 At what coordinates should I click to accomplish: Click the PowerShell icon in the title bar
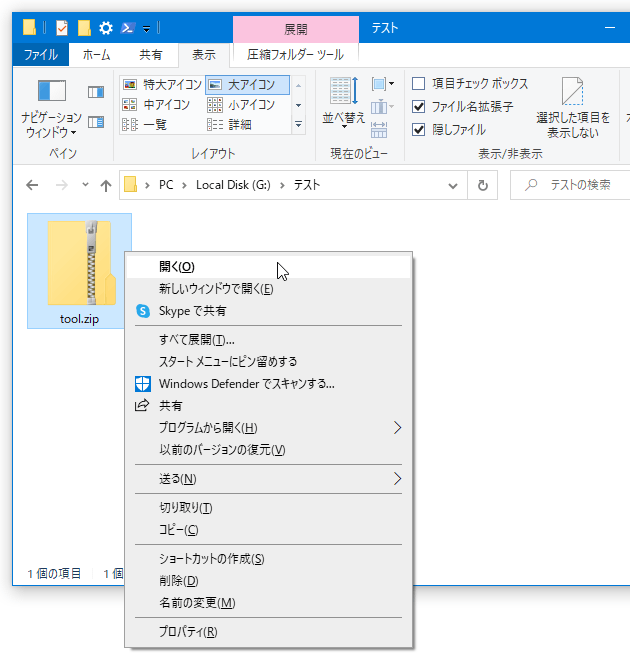coord(128,28)
